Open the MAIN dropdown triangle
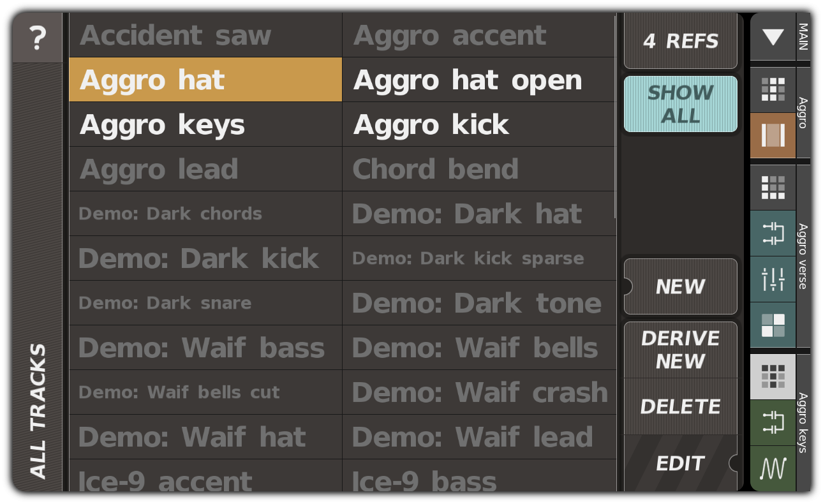823x504 pixels. [x=773, y=37]
